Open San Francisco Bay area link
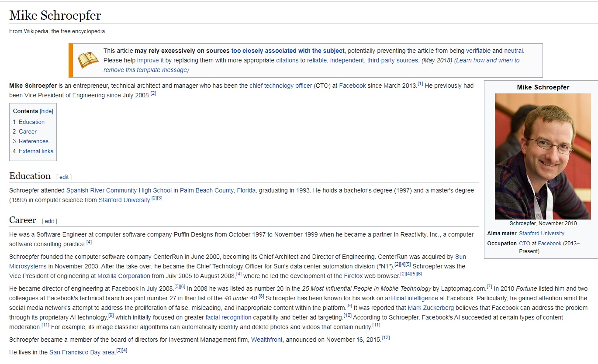This screenshot has height=364, width=598. pyautogui.click(x=82, y=352)
